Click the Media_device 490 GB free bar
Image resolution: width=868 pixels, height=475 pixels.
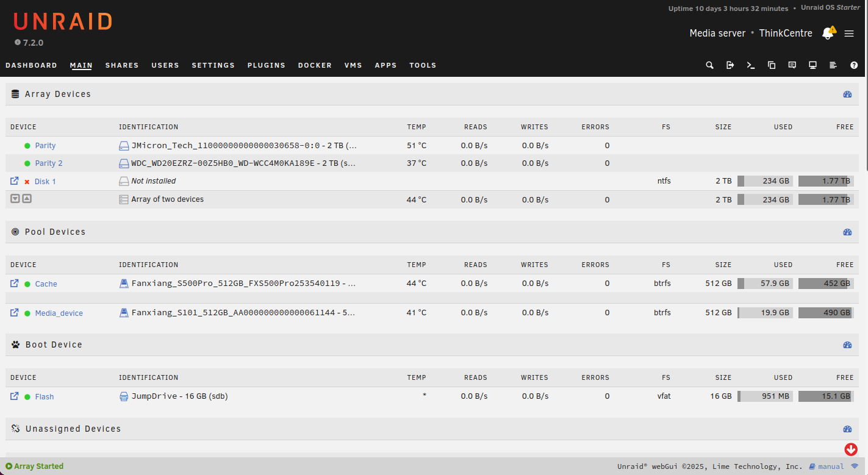click(x=825, y=313)
